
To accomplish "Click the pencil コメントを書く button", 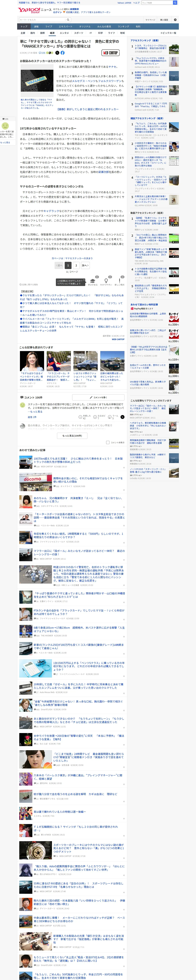I will (98, 397).
